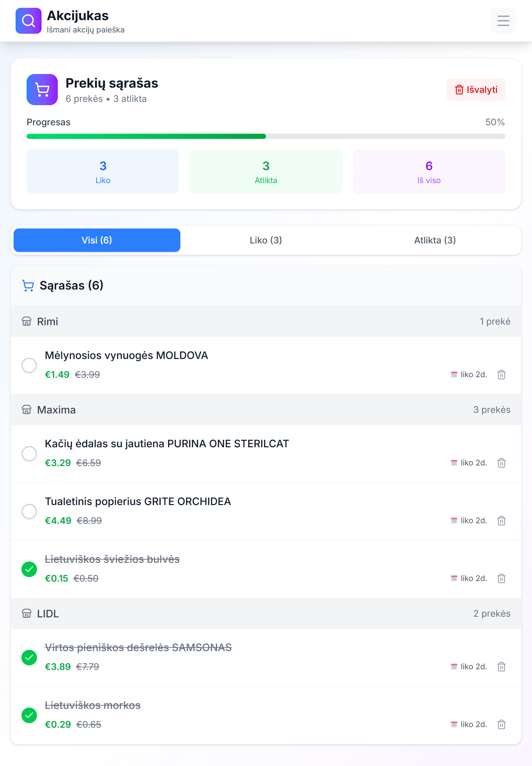This screenshot has width=532, height=766.
Task: Uncheck Lietuviškos šviežios bulvės
Action: coord(29,569)
